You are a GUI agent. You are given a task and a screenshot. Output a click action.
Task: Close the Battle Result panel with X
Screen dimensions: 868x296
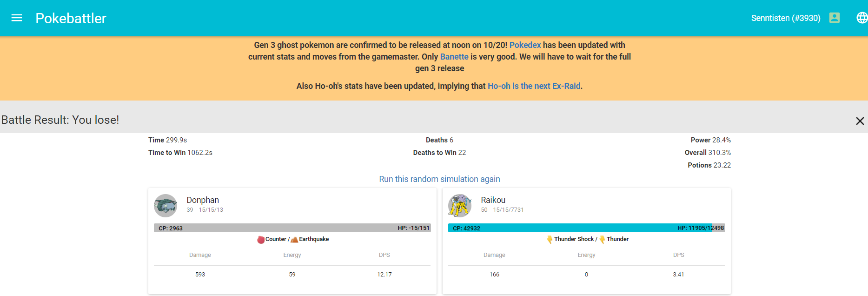coord(860,121)
